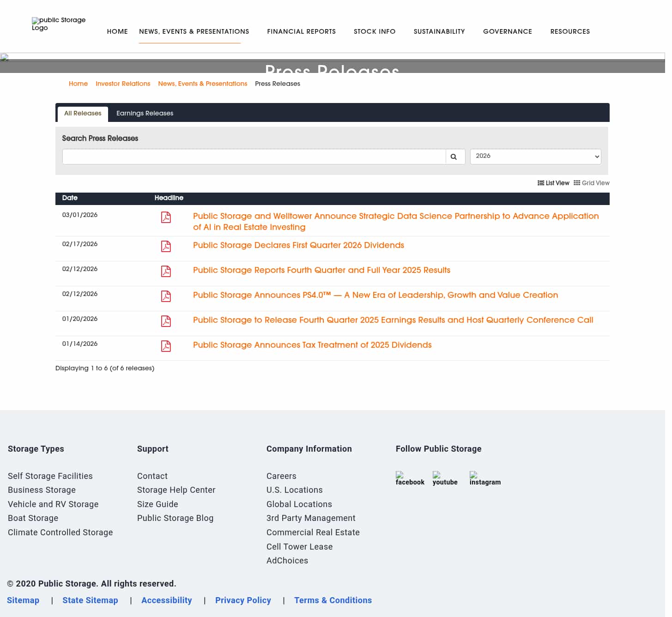The height and width of the screenshot is (617, 672).
Task: Open the Investor Relations breadcrumb link
Action: click(x=122, y=84)
